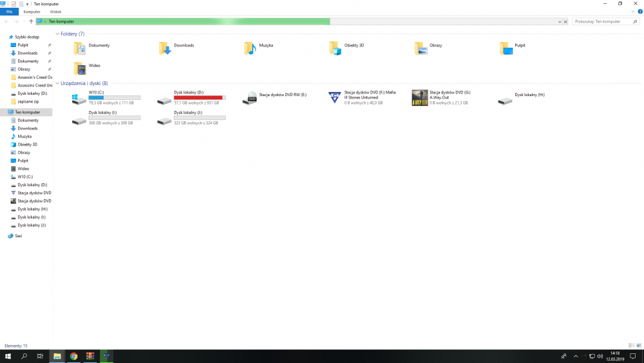Select Sieć in the navigation pane
The image size is (644, 363).
(18, 236)
